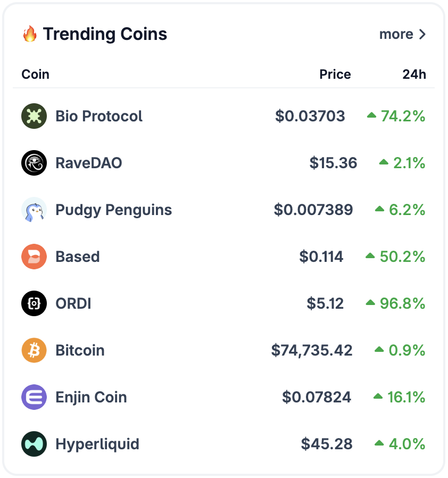Click the Trending Coins heading
Viewport: 448px width, 478px height.
pyautogui.click(x=105, y=35)
